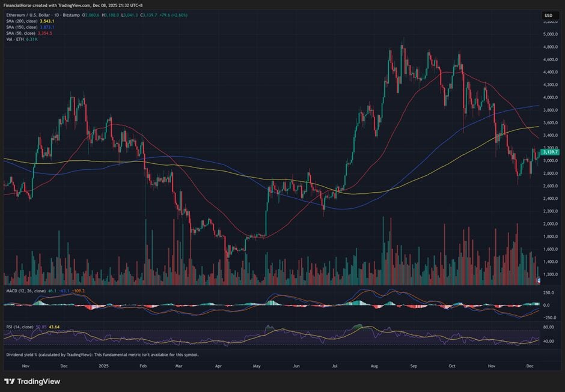Click the Aug label on time axis
Image resolution: width=565 pixels, height=392 pixels.
(374, 365)
